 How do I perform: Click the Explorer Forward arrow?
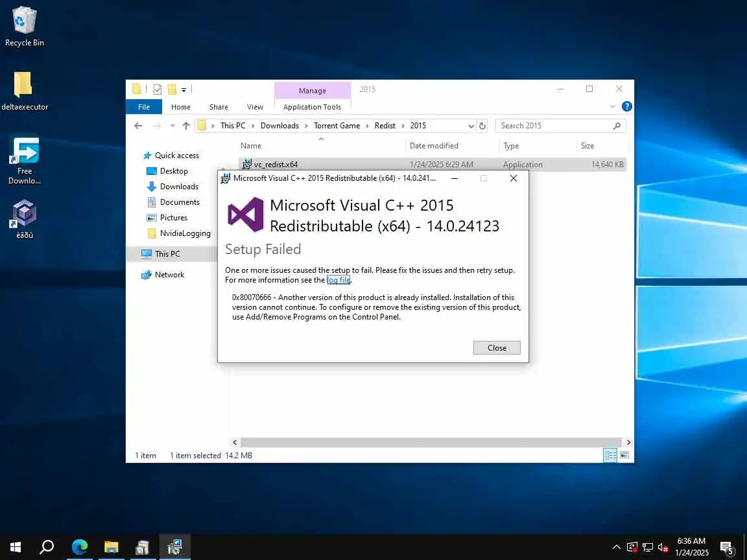click(x=157, y=126)
